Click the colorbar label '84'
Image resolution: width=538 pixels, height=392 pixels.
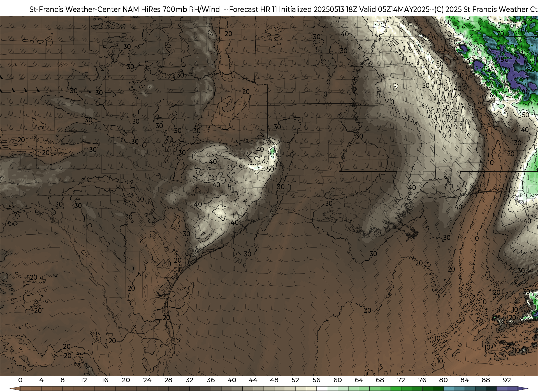point(465,380)
